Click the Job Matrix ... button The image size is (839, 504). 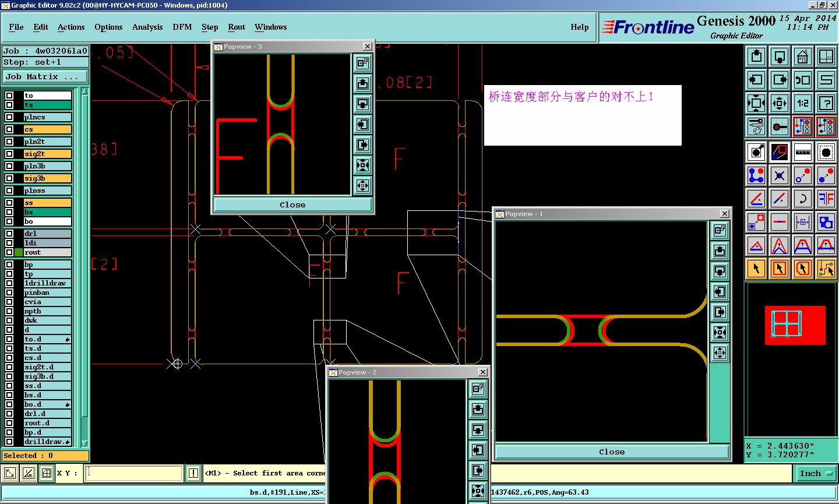(x=46, y=77)
